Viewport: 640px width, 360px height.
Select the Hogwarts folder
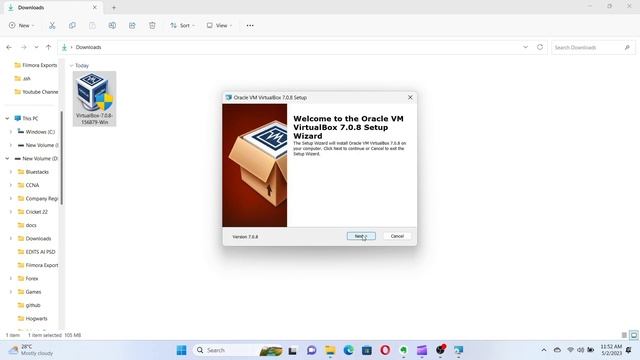click(x=33, y=318)
